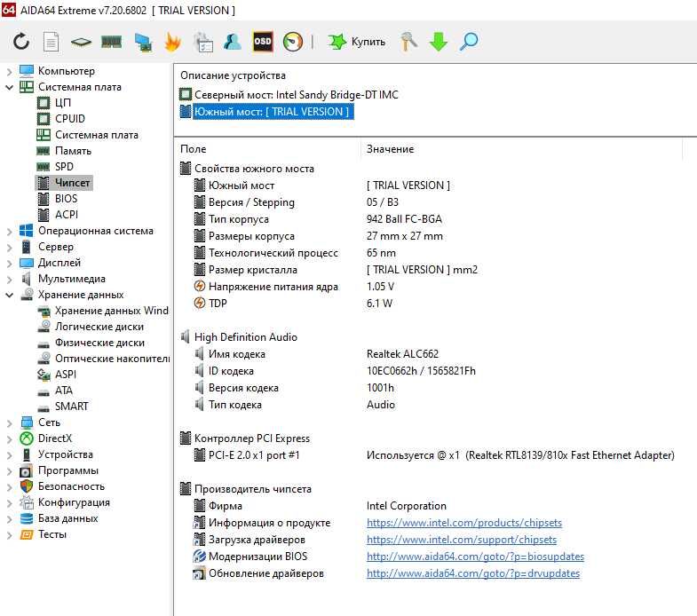This screenshot has width=697, height=616.
Task: Click the memory module toolbar icon
Action: pyautogui.click(x=111, y=43)
